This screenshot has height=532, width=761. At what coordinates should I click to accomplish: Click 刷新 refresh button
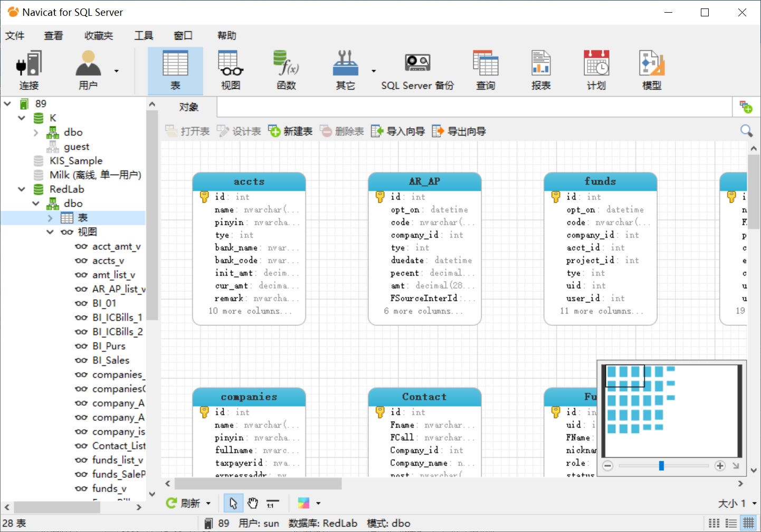point(183,503)
